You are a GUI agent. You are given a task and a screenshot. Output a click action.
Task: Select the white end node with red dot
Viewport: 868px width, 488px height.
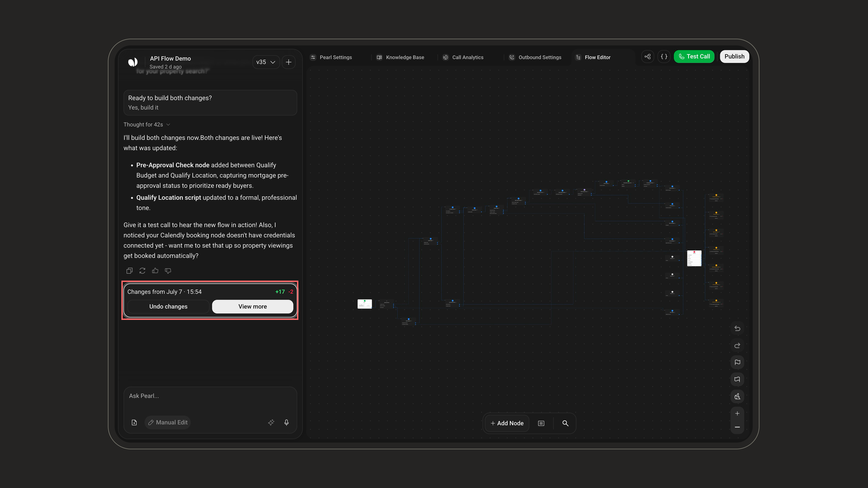click(x=694, y=258)
